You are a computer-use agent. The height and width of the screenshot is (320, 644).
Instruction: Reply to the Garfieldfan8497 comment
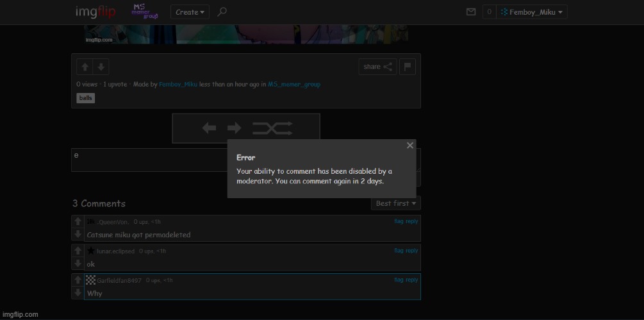[412, 280]
